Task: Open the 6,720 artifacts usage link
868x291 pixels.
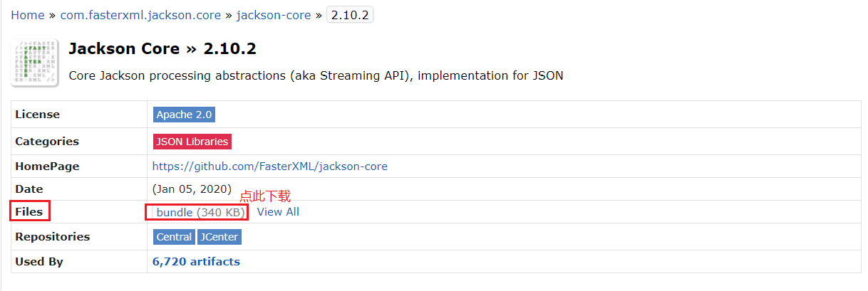Action: coord(196,262)
